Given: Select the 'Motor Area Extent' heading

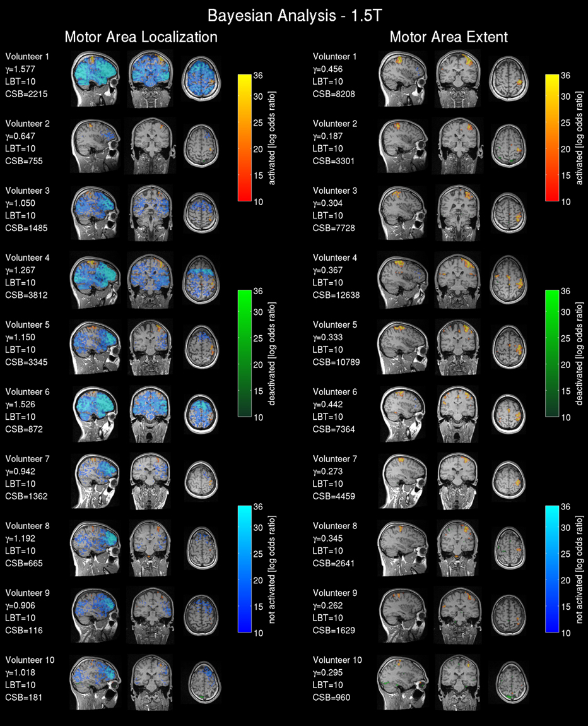Looking at the screenshot, I should pyautogui.click(x=449, y=37).
